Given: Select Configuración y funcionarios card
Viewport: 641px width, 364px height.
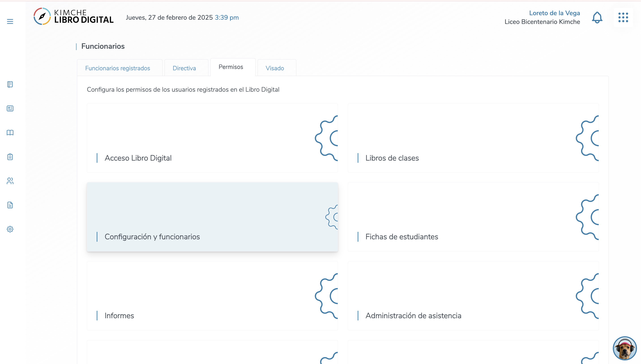Looking at the screenshot, I should coord(212,217).
